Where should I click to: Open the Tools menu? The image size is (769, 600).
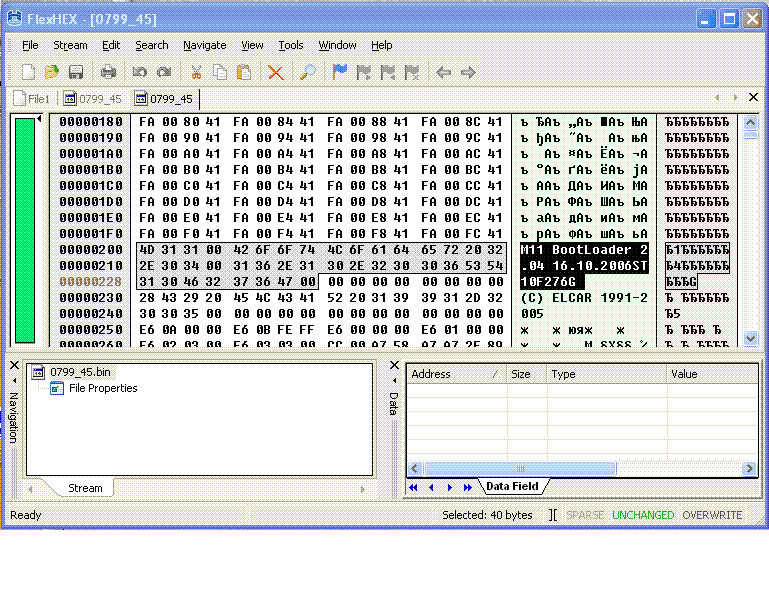[x=291, y=45]
